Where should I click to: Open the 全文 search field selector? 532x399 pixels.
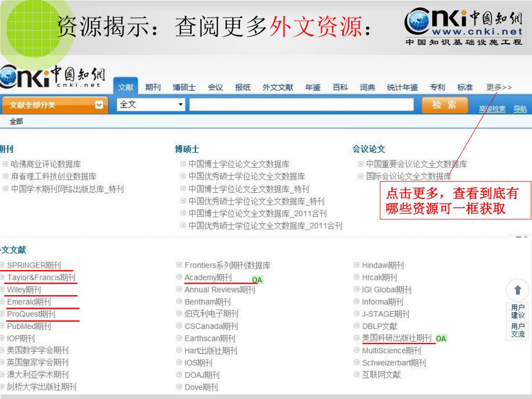151,104
